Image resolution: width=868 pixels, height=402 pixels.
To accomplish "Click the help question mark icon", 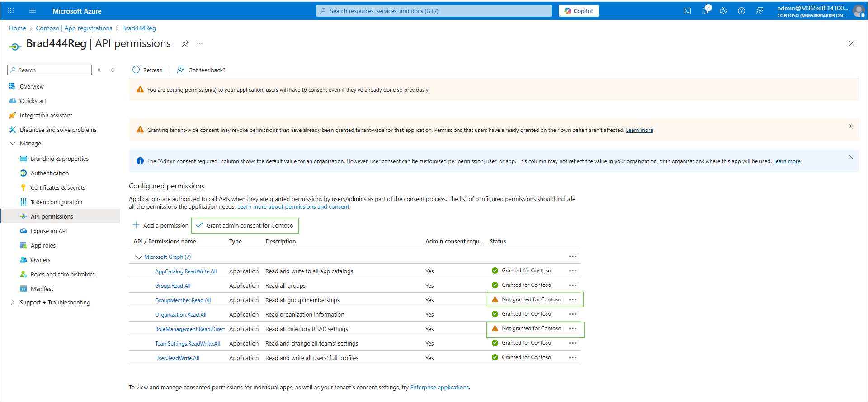I will pyautogui.click(x=741, y=11).
